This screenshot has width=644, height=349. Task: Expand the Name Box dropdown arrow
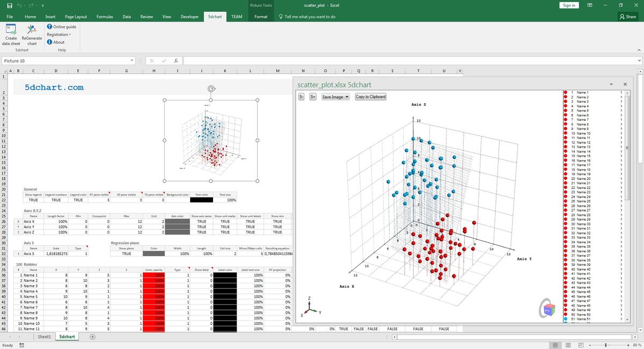tap(132, 61)
